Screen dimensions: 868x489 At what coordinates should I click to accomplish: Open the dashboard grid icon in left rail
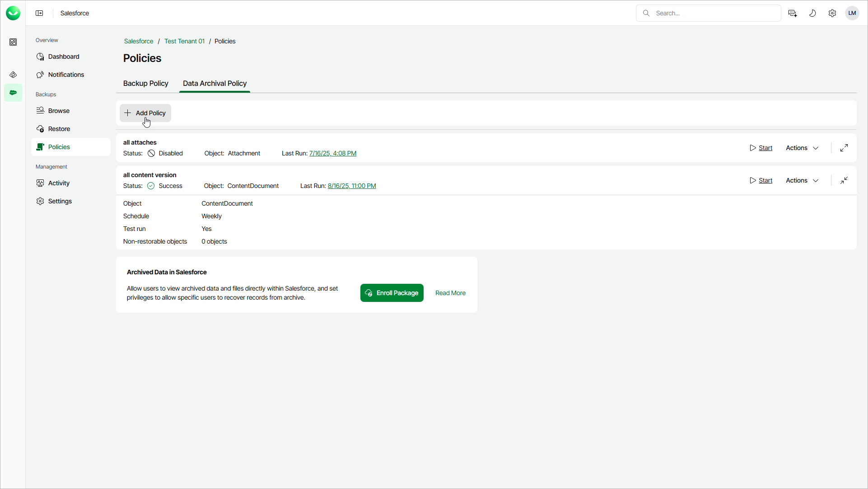click(x=13, y=42)
